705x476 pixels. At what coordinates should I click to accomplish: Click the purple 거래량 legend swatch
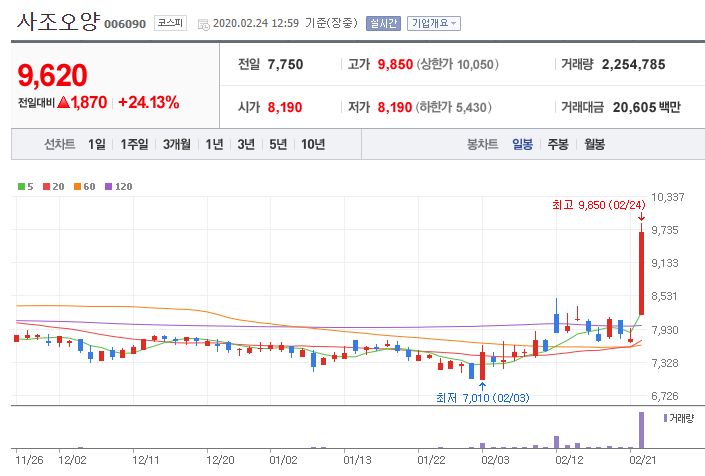665,418
